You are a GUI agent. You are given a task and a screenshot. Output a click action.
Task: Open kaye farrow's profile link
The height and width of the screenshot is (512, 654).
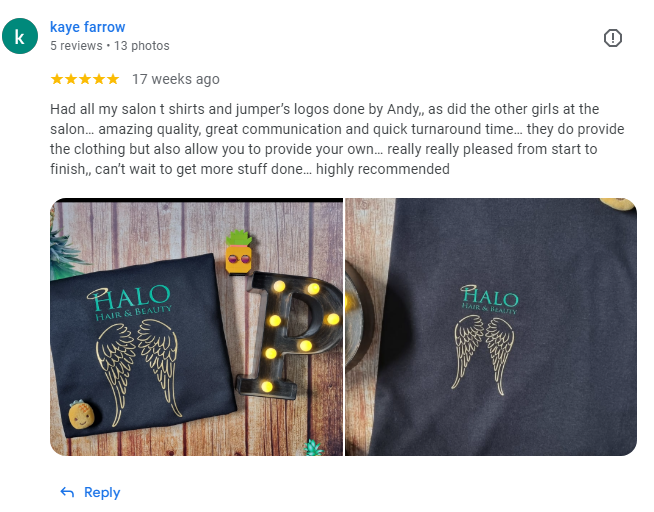point(88,27)
